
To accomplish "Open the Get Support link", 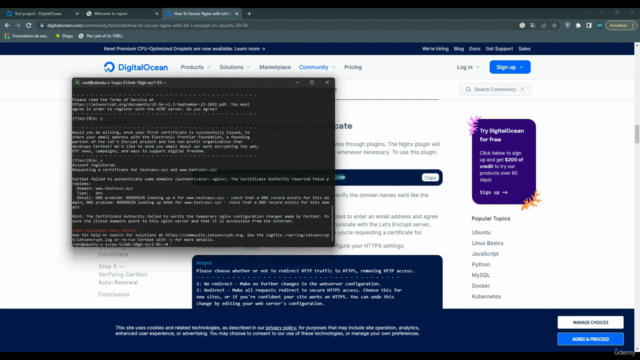I will point(499,49).
